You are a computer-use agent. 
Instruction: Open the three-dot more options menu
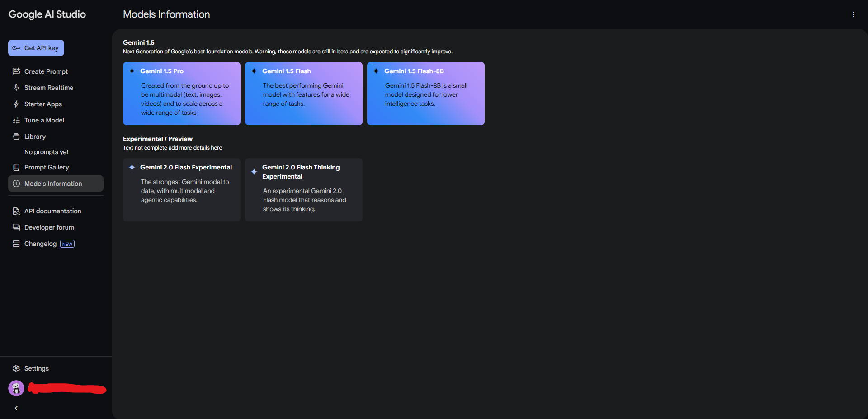[854, 14]
